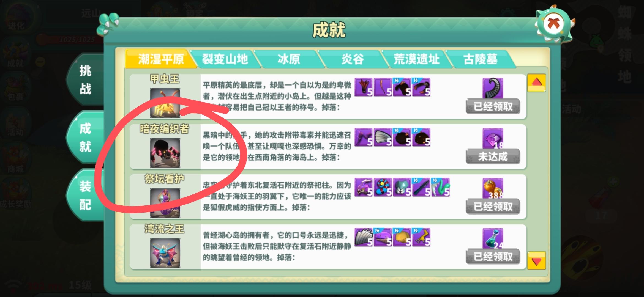The width and height of the screenshot is (644, 297).
Task: Open the 荒漠遗址 tab
Action: (416, 59)
